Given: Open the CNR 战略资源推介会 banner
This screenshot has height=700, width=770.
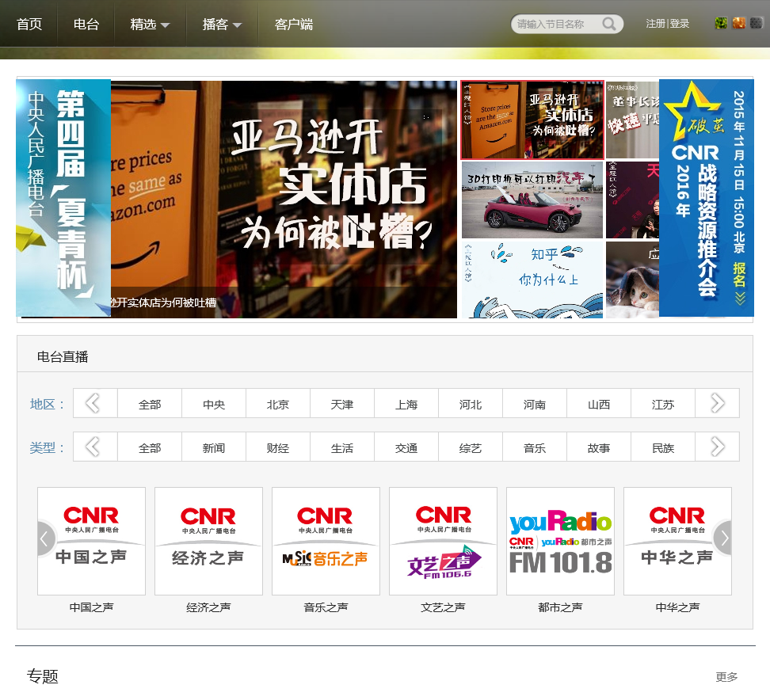Looking at the screenshot, I should click(x=706, y=198).
